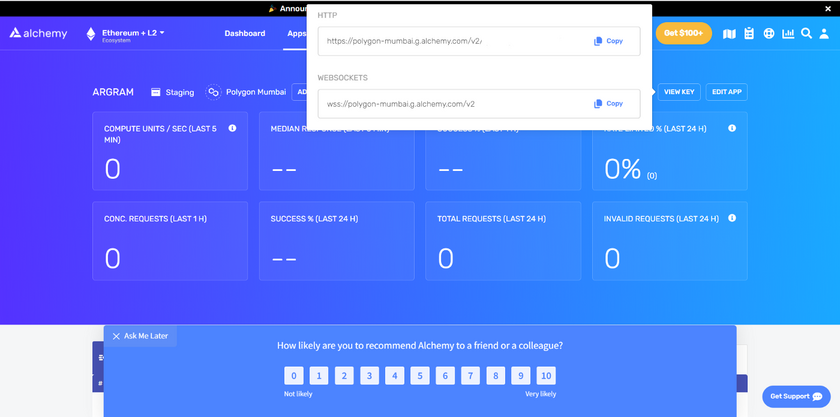Open the user profile icon
This screenshot has width=840, height=417.
824,34
